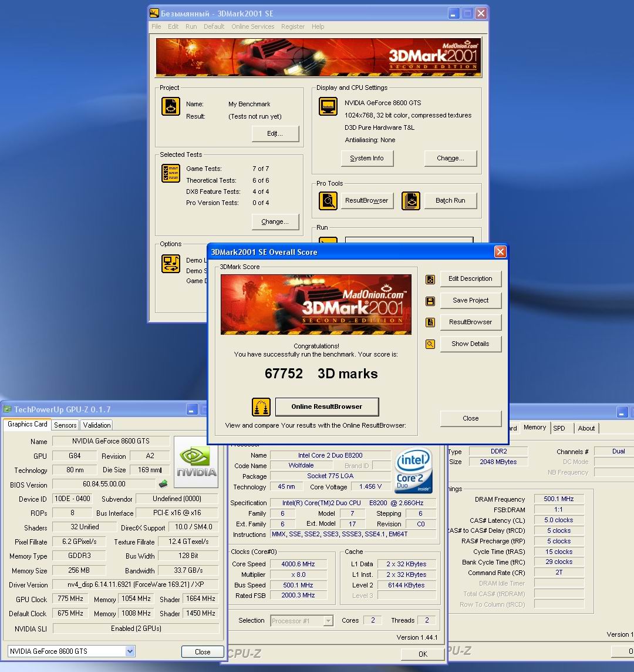Click the Core Speed value in CPU-Z

coord(298,564)
